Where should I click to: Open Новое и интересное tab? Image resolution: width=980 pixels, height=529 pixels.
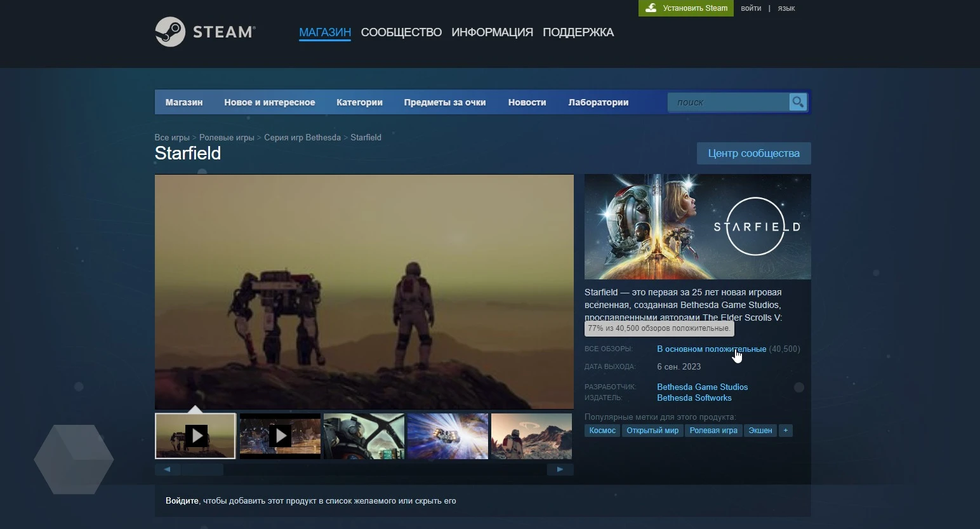point(270,102)
